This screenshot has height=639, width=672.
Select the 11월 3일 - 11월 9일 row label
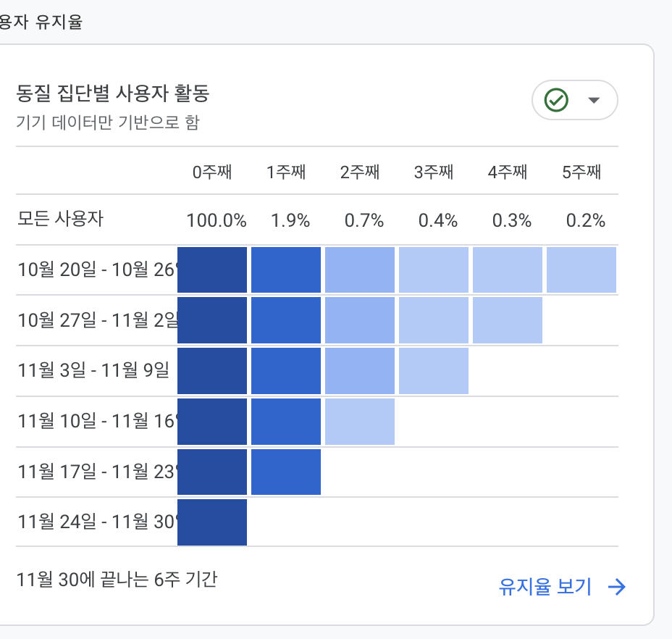coord(93,370)
